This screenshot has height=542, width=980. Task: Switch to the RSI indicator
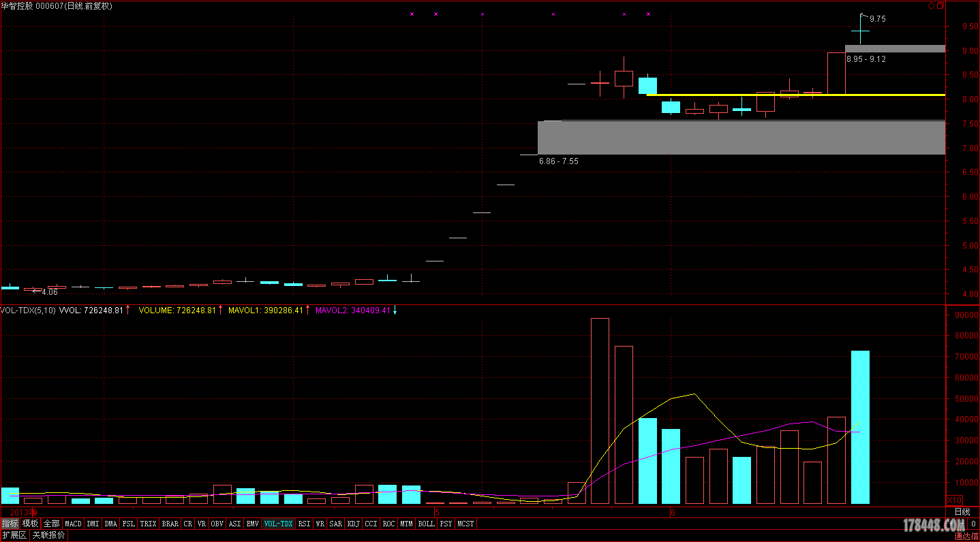(x=304, y=524)
